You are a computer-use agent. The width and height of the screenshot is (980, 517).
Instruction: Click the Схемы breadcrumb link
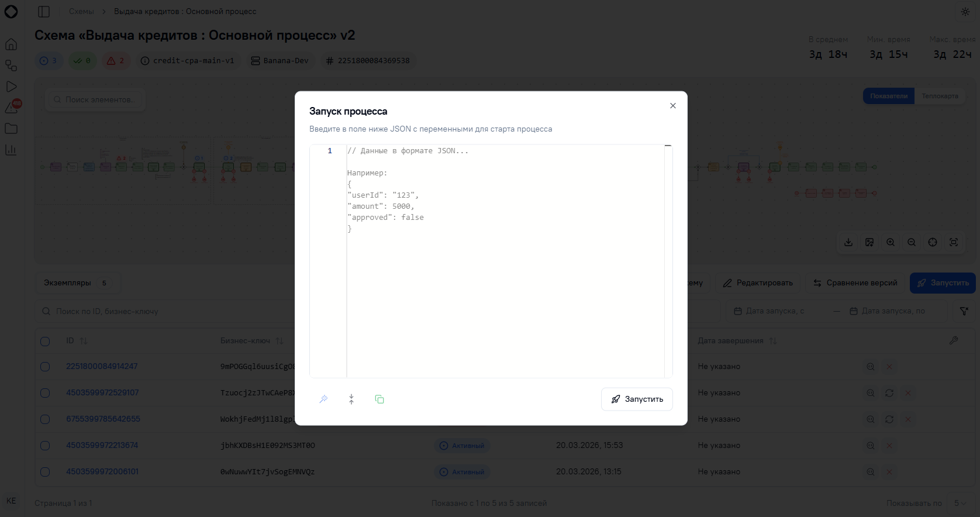[81, 11]
